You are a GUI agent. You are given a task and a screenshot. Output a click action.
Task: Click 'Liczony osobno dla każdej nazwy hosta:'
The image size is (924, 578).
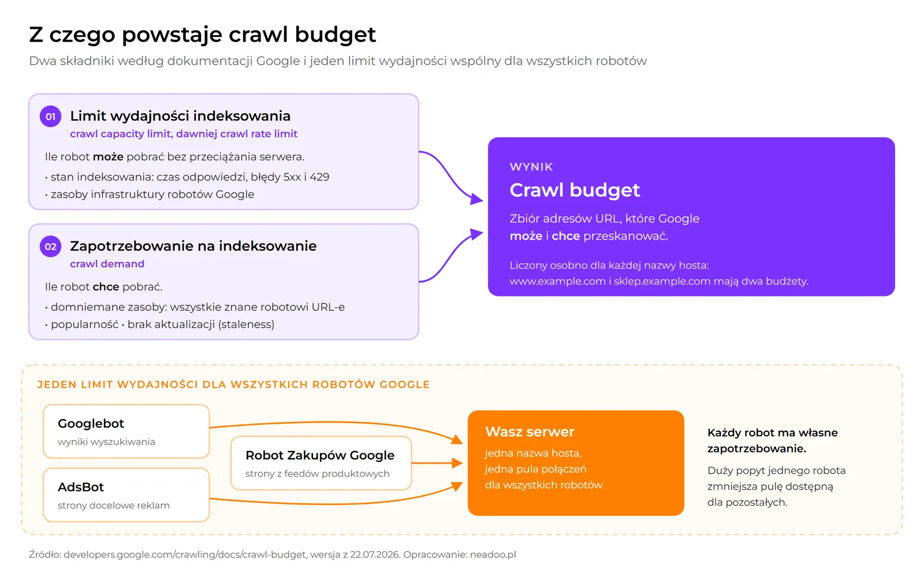coord(609,265)
